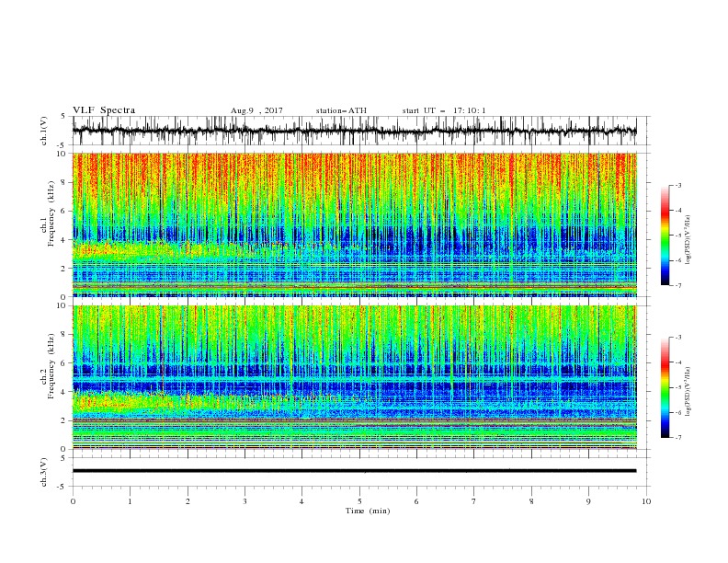The height and width of the screenshot is (563, 728).
Task: Click time axis tick label '1'
Action: 130,501
